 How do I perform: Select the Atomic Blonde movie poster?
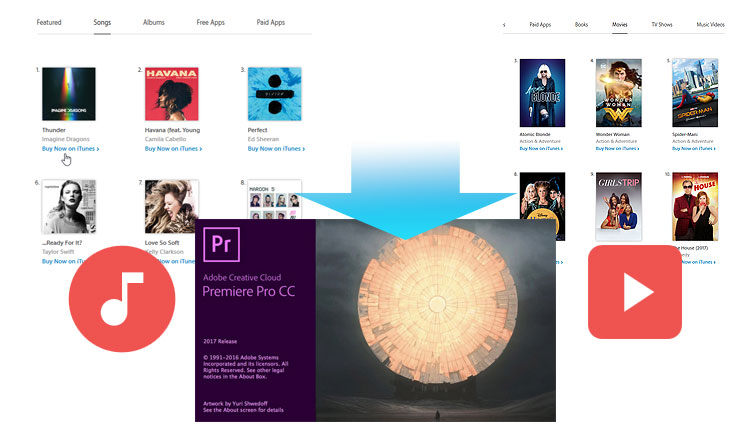pyautogui.click(x=542, y=91)
